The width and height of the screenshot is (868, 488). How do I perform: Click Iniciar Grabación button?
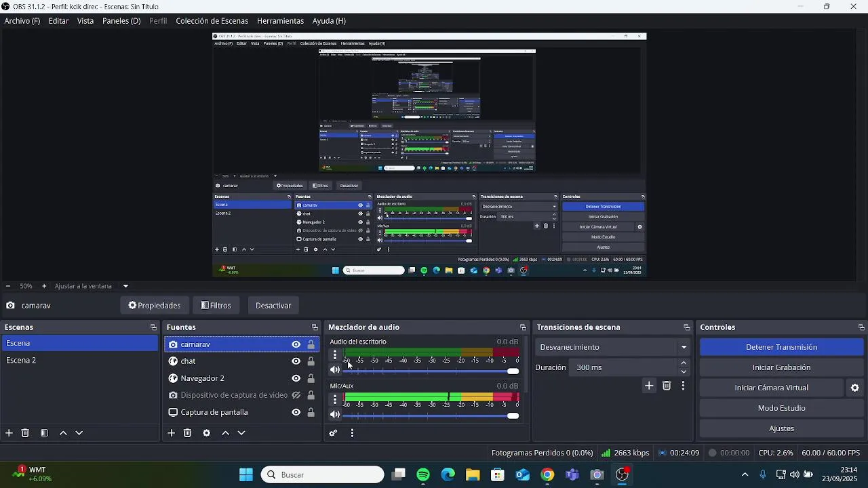[x=781, y=367]
